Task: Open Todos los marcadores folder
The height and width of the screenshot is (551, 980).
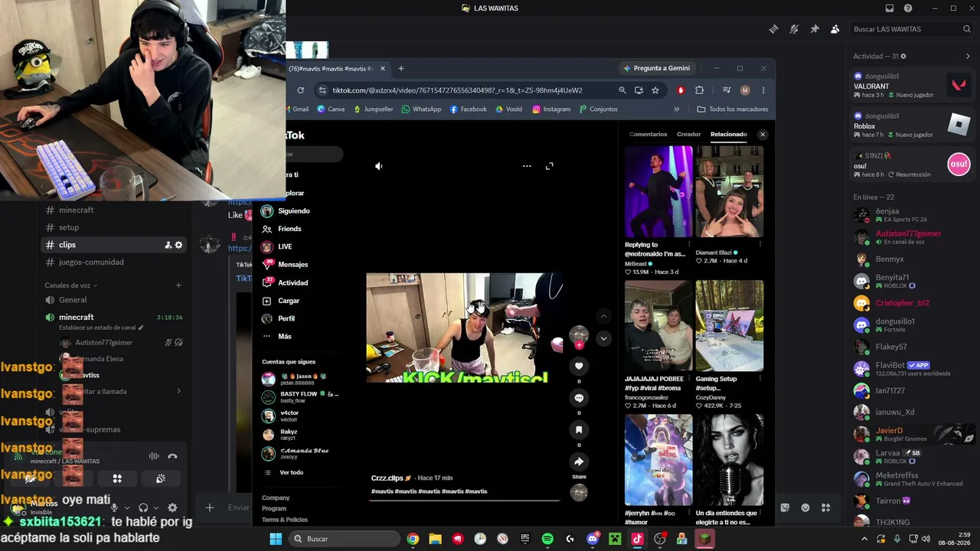Action: pos(732,109)
